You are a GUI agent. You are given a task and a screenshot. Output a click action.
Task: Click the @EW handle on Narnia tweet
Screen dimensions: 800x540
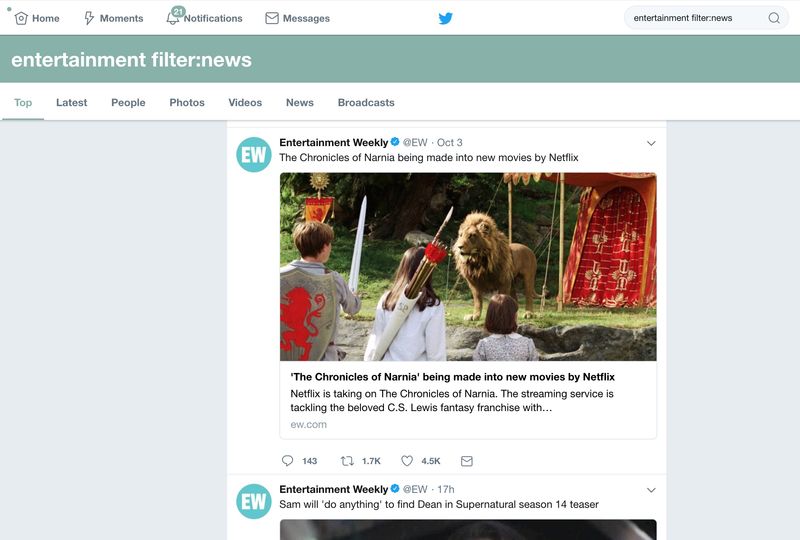415,142
